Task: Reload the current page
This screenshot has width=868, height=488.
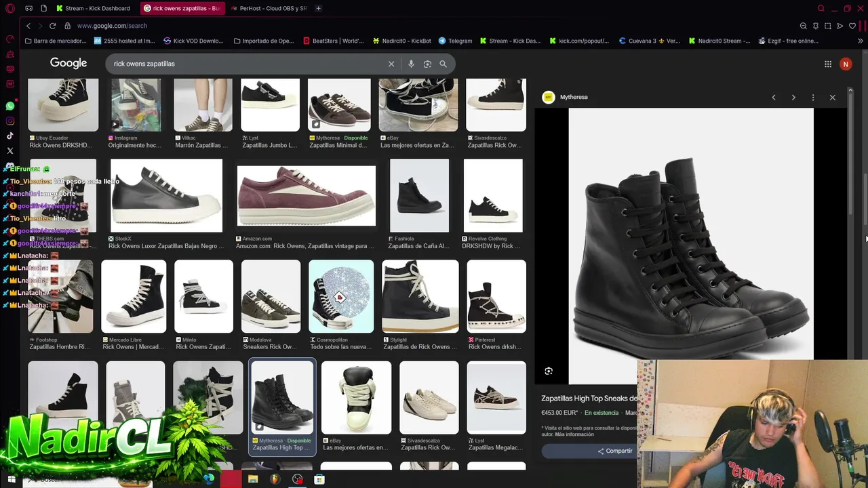Action: click(52, 26)
